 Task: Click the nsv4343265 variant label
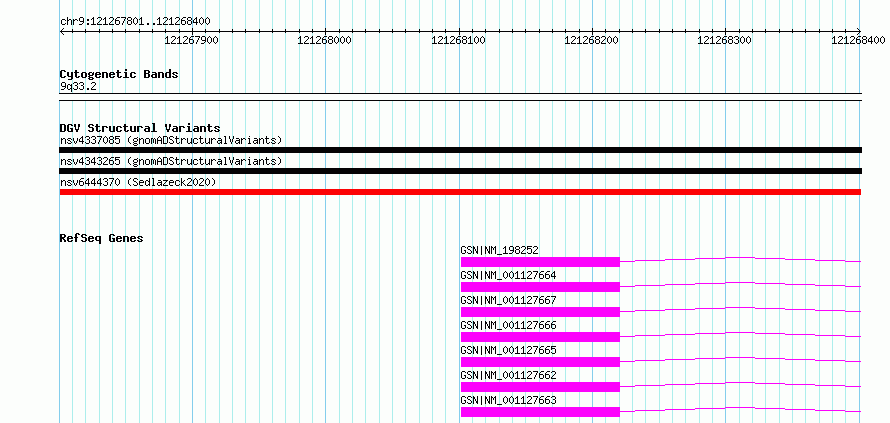171,161
